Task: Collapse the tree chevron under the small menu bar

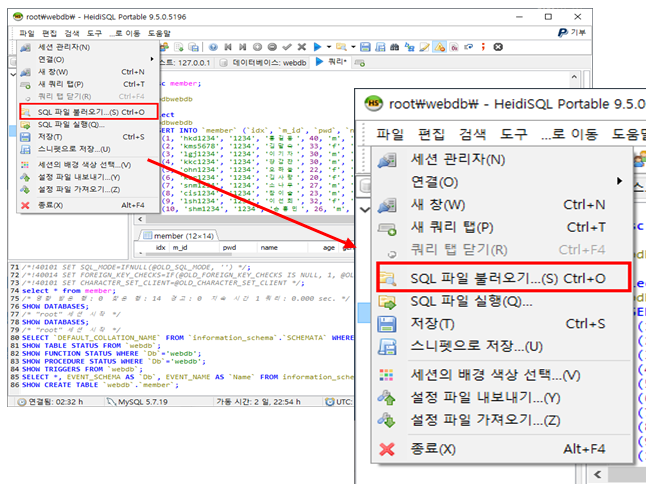Action: click(x=13, y=74)
